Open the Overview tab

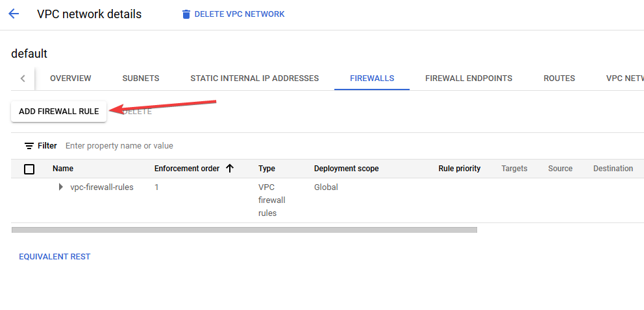click(x=70, y=78)
